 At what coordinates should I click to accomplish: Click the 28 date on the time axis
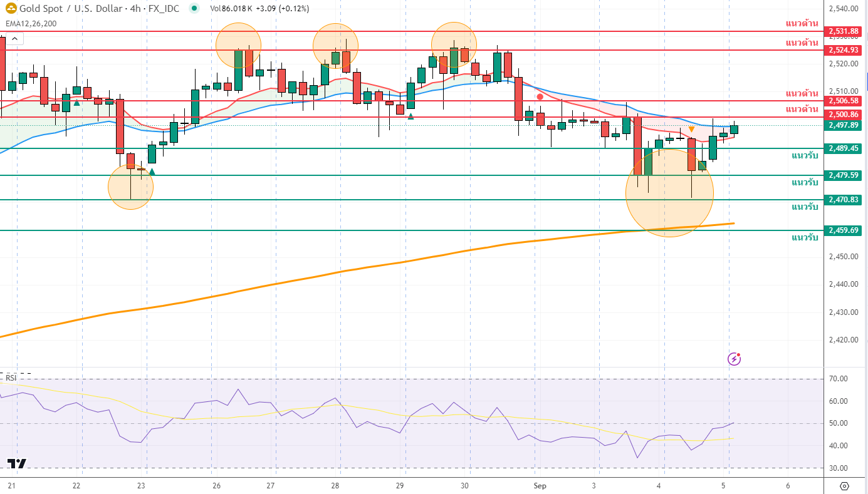point(336,486)
